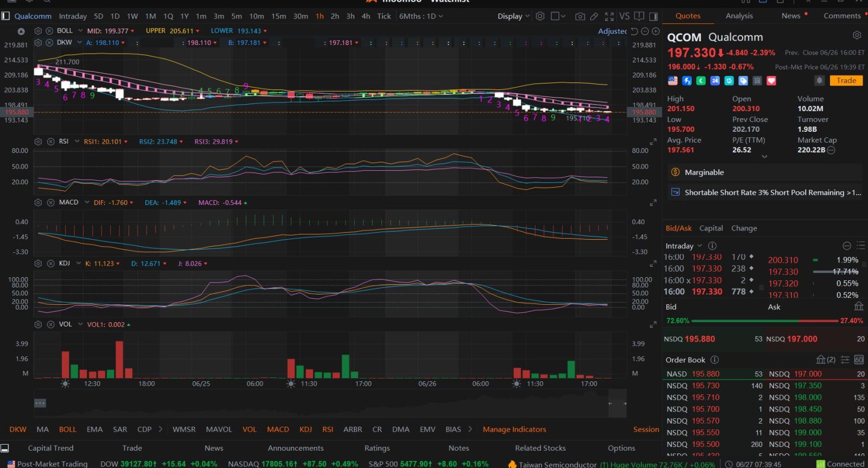The image size is (868, 468).
Task: Select the Change tab
Action: pos(744,228)
